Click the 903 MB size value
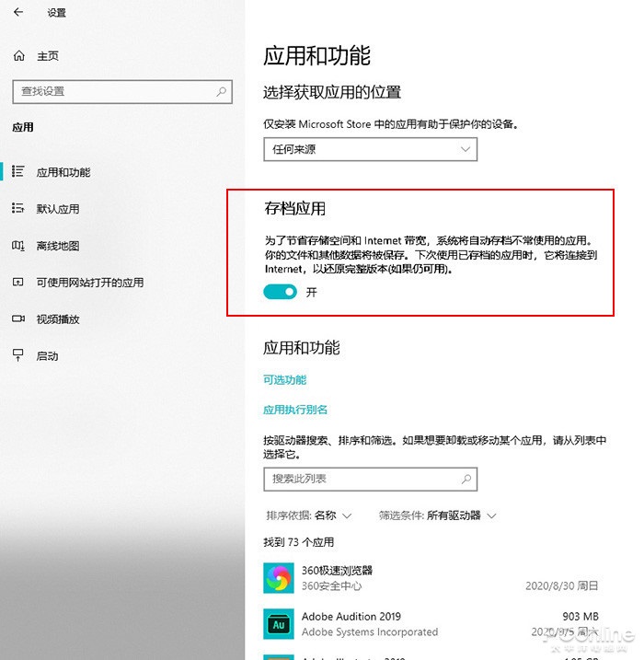The height and width of the screenshot is (660, 644). click(x=581, y=616)
